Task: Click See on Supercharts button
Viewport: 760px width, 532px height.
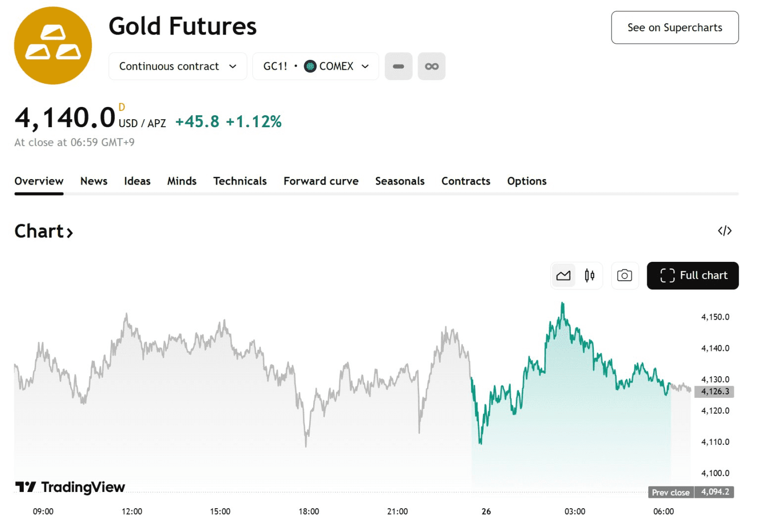Action: [x=674, y=28]
